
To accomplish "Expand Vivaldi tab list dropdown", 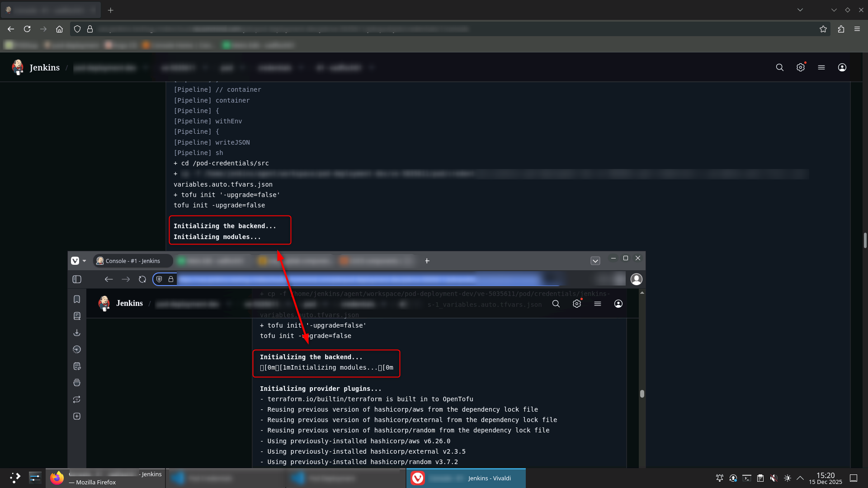I will 595,261.
